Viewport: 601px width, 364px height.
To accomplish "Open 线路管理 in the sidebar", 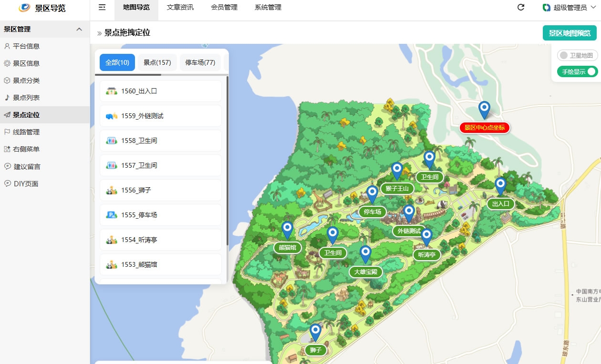I will coord(45,132).
